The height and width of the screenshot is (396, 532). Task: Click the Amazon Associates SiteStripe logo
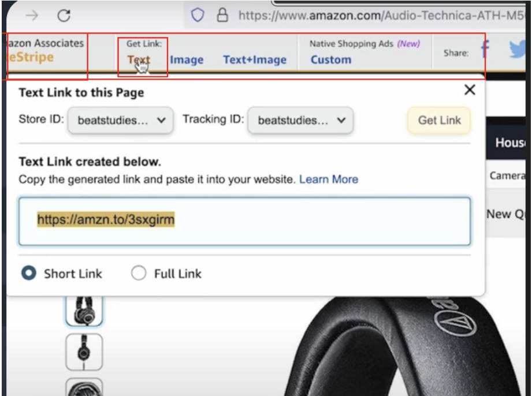point(45,50)
